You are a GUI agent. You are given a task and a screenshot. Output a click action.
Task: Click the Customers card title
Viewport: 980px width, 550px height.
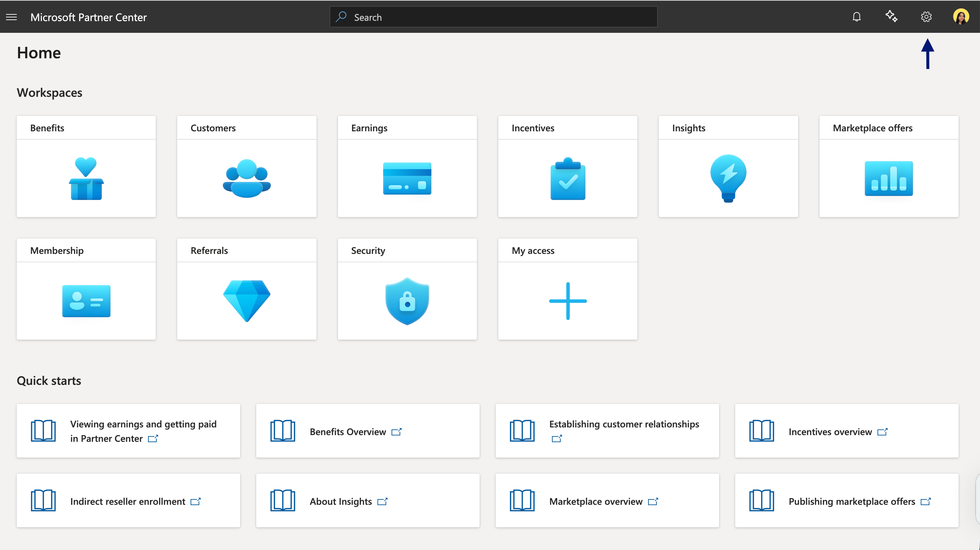point(213,128)
